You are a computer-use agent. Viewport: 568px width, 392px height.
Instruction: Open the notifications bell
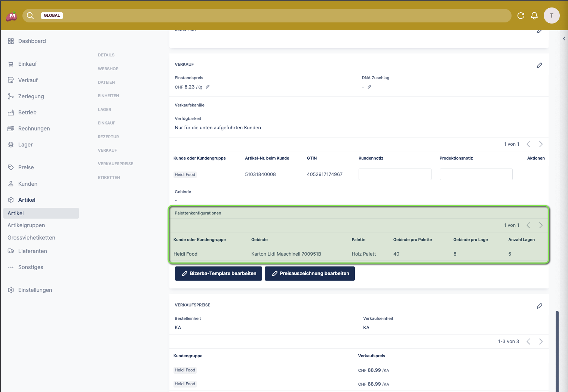tap(534, 16)
